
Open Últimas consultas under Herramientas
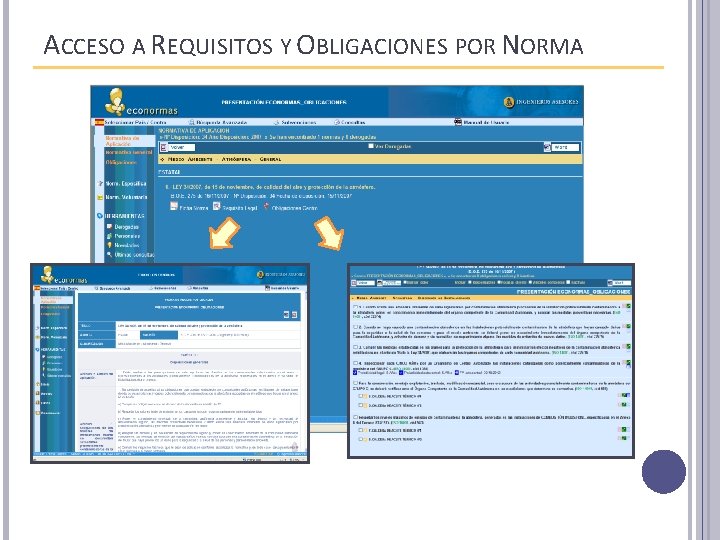tap(135, 254)
